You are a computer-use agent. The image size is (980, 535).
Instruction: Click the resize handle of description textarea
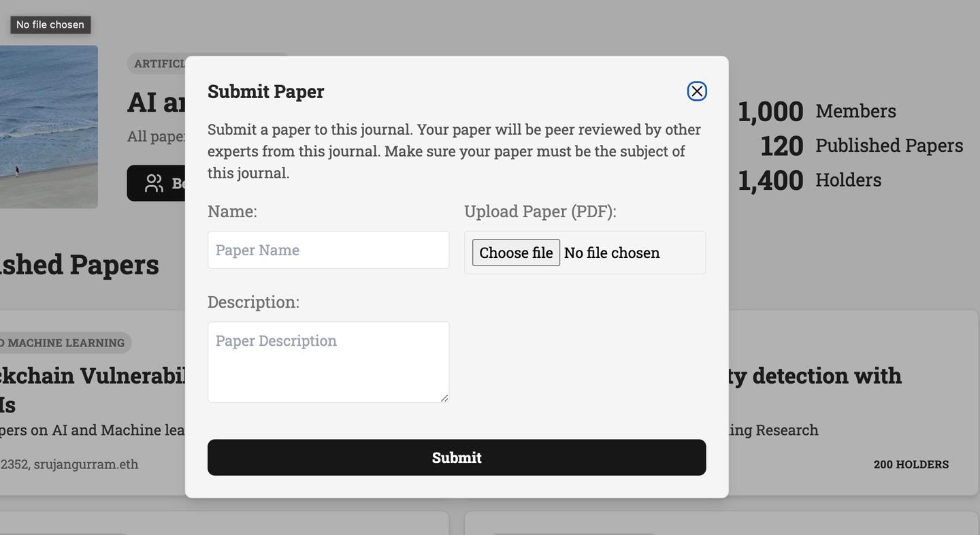[x=444, y=398]
